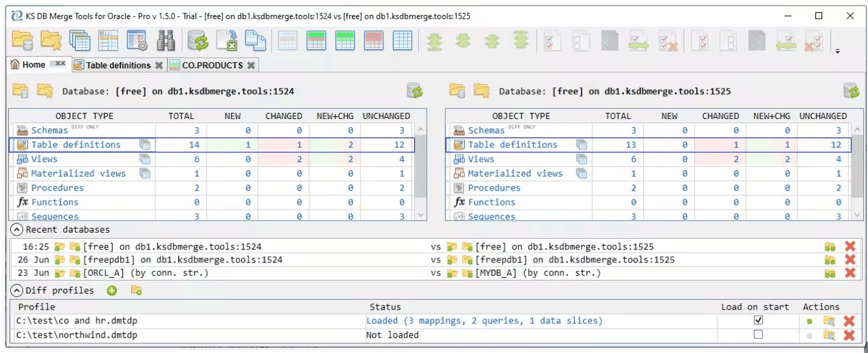Click the left Views CHANGED count 2
The width and height of the screenshot is (868, 353).
tap(284, 159)
